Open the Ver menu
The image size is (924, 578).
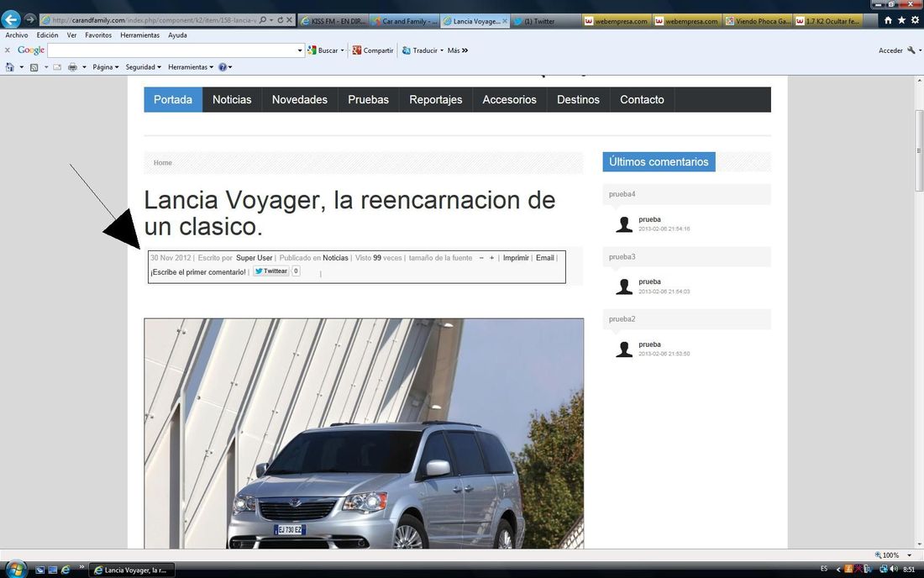tap(71, 35)
